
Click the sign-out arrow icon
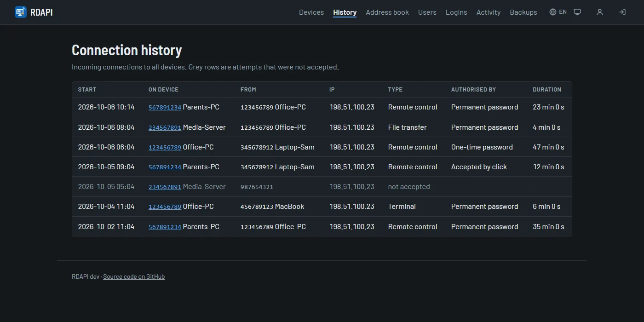pos(622,12)
